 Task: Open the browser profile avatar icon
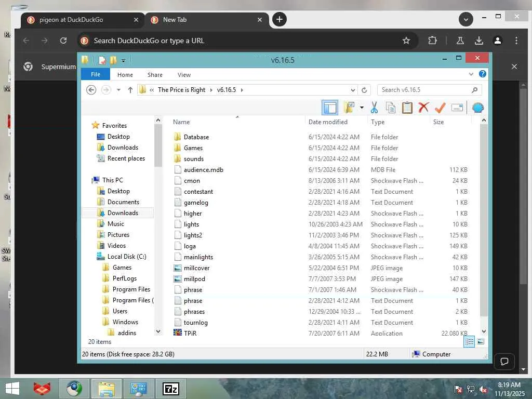(497, 41)
